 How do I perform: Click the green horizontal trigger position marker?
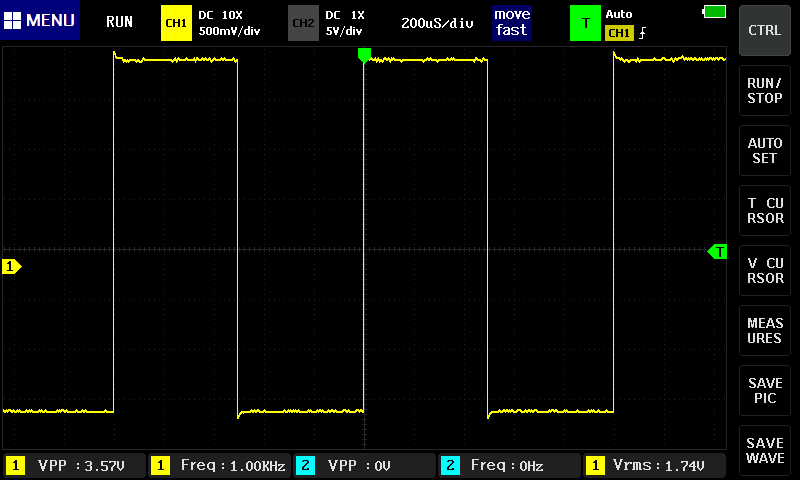[364, 55]
